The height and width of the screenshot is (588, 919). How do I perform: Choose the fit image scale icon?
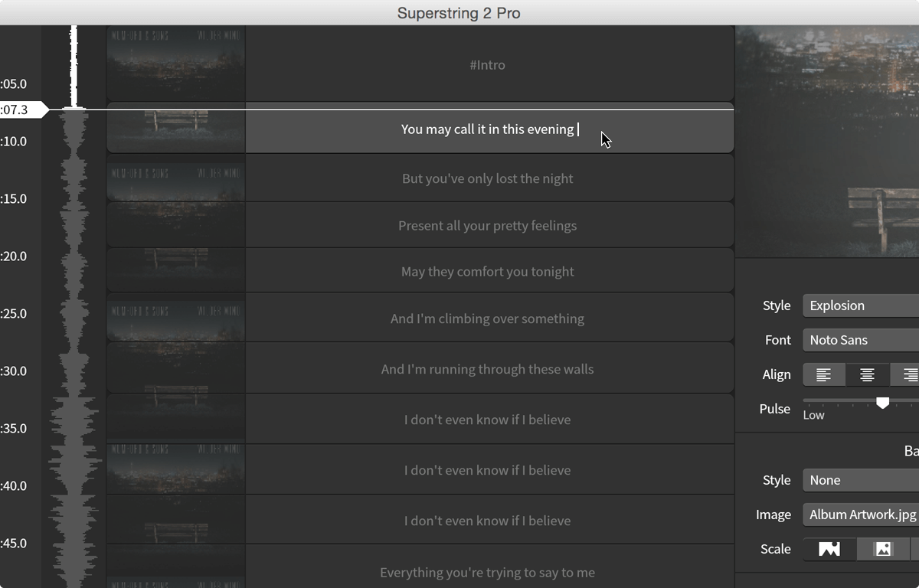point(883,549)
